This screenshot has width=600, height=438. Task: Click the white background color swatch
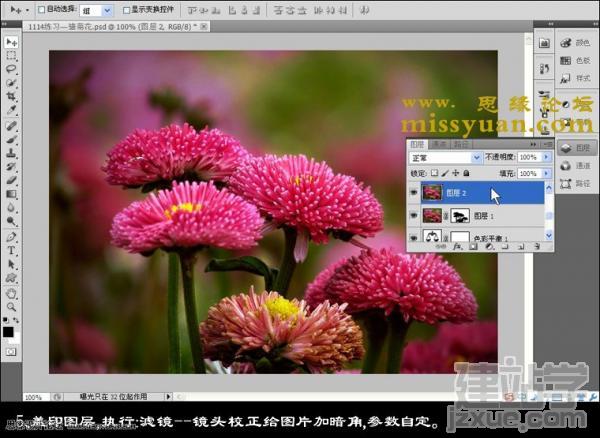(x=16, y=340)
